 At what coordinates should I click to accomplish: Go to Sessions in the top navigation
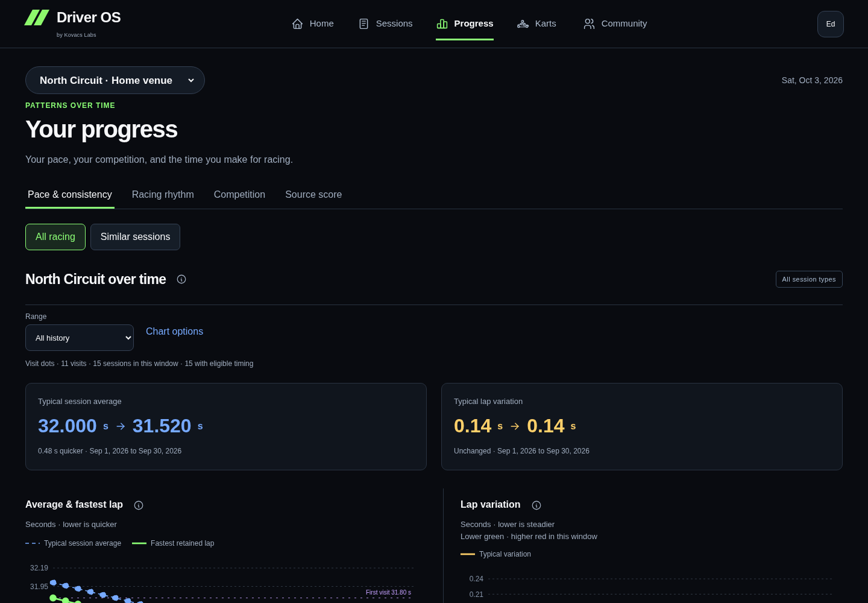385,24
